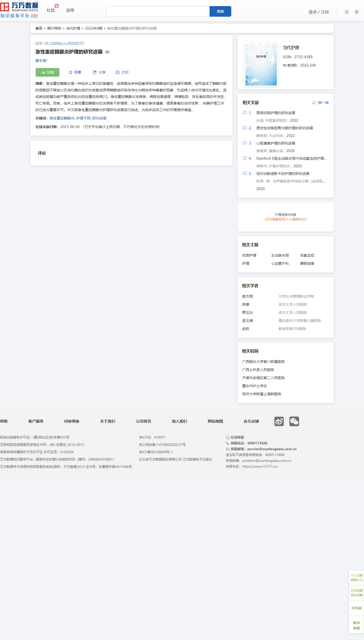This screenshot has width=364, height=640.
Task: Focus the search input field
Action: coord(158,11)
